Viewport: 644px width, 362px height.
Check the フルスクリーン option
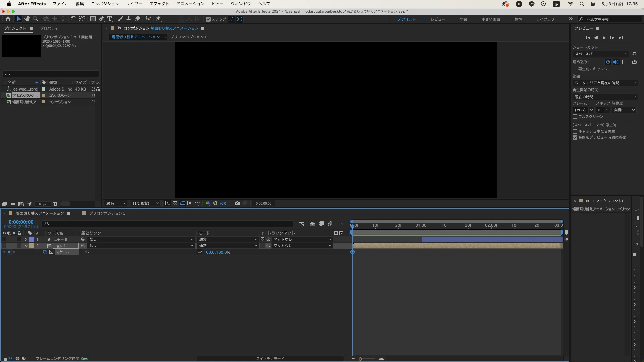575,117
